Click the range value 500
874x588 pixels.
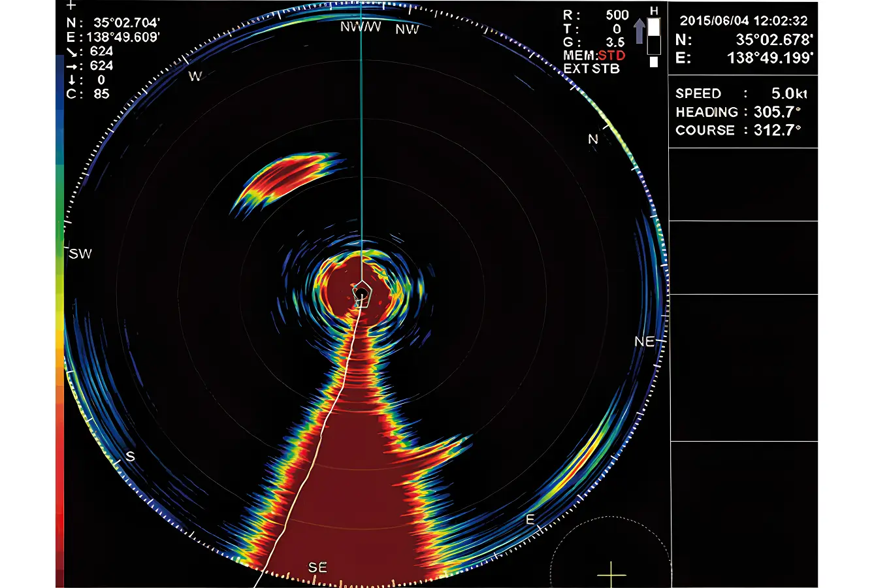tap(617, 15)
